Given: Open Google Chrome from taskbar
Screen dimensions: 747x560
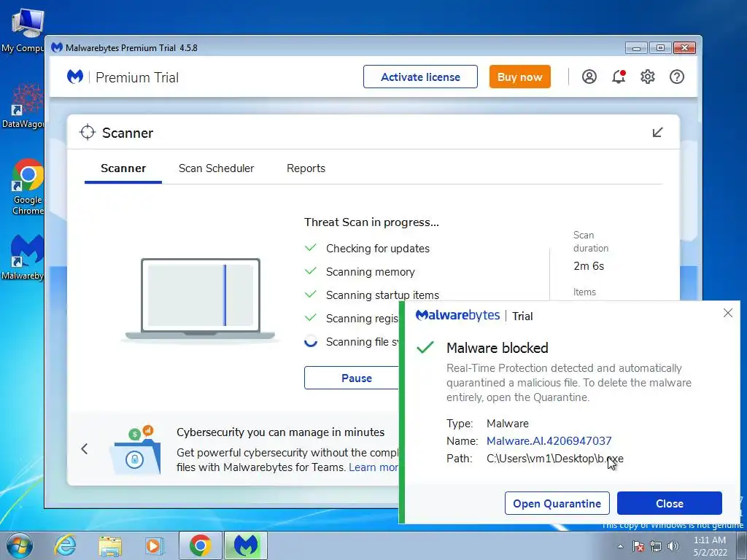Looking at the screenshot, I should [x=200, y=545].
